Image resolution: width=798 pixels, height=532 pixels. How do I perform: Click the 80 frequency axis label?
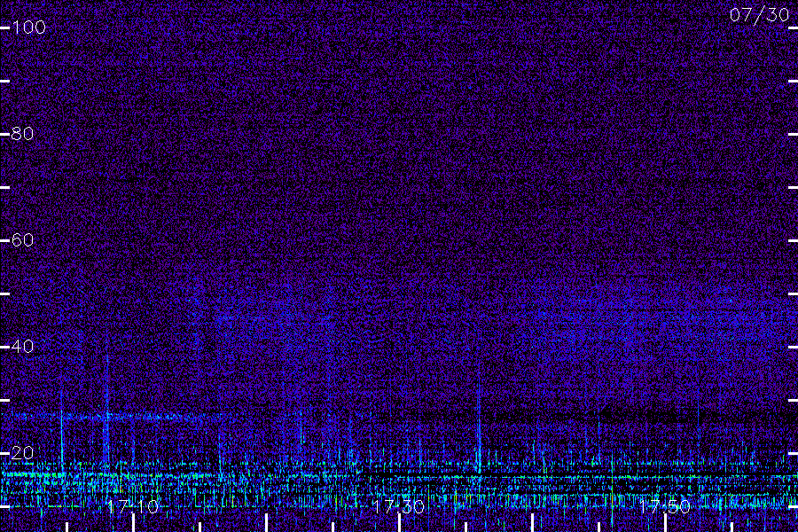22,133
